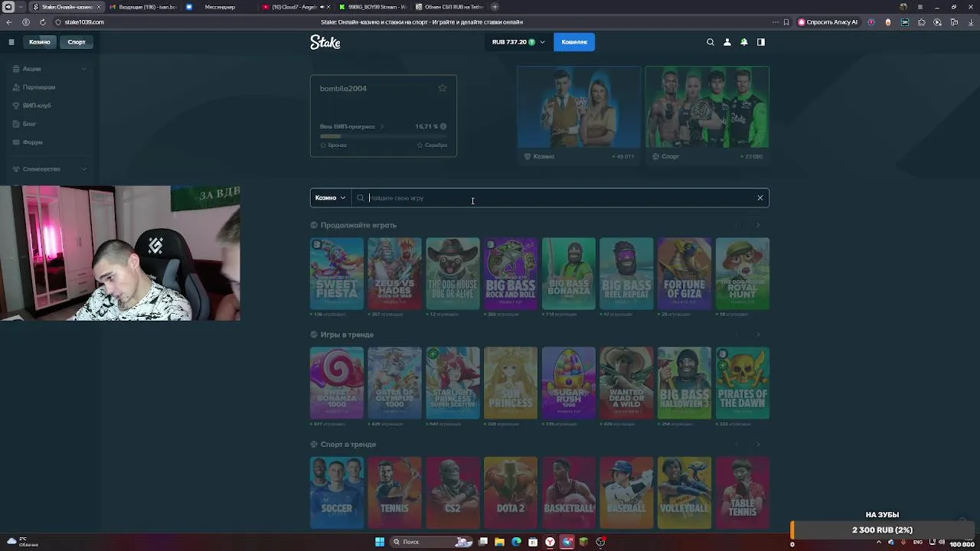Image resolution: width=980 pixels, height=551 pixels.
Task: Launch Zeus vs Hades game
Action: coord(395,274)
